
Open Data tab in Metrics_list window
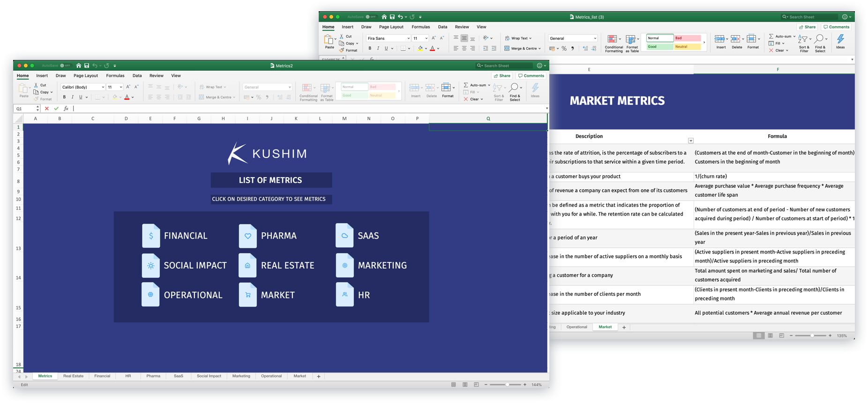(x=442, y=27)
